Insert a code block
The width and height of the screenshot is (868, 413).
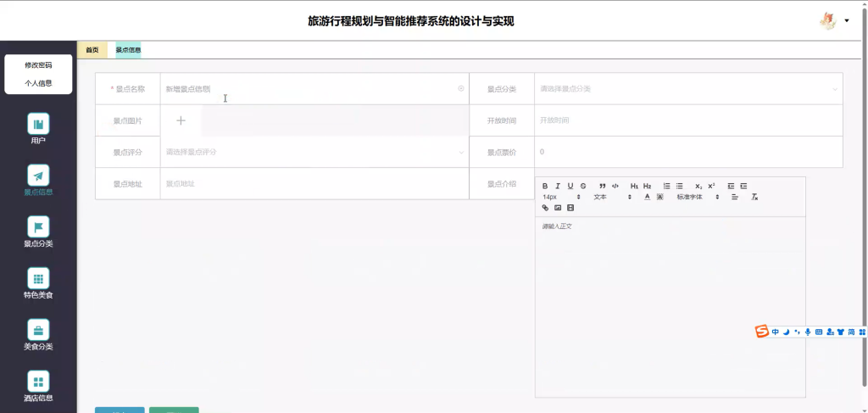tap(615, 186)
